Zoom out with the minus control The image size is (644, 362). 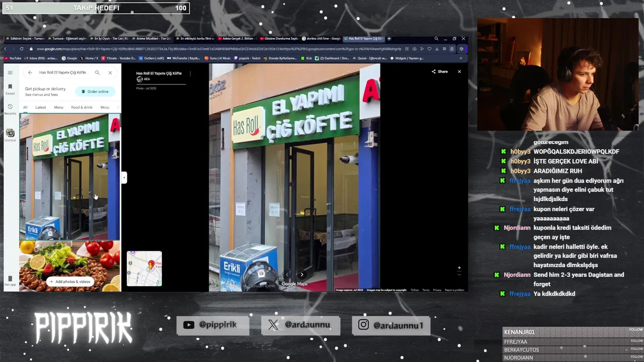(x=459, y=275)
